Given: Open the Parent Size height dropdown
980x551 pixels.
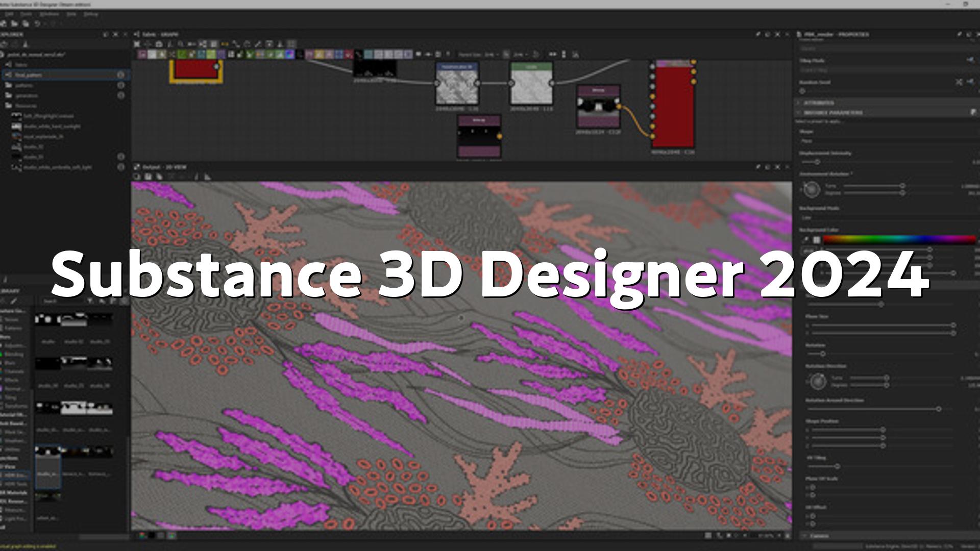Looking at the screenshot, I should tap(521, 54).
